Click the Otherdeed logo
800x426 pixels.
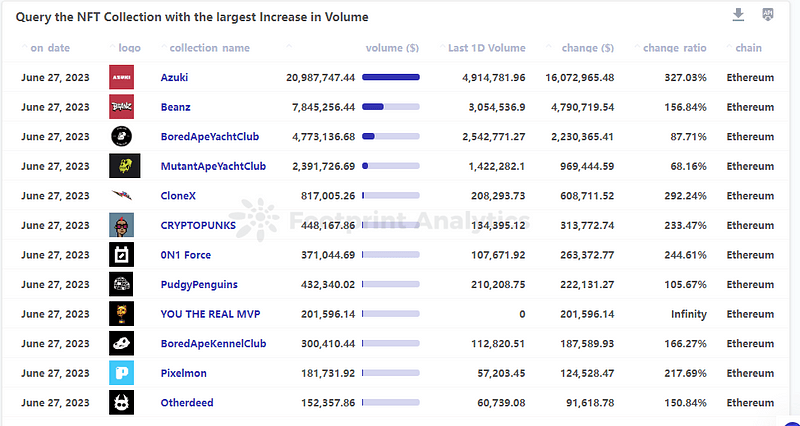(121, 403)
